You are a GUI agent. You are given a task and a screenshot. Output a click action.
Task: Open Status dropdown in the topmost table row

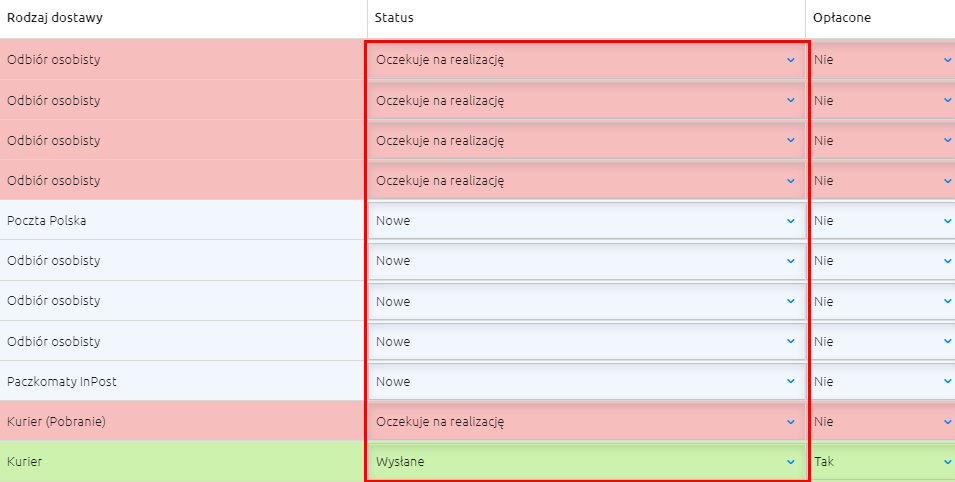pyautogui.click(x=587, y=60)
